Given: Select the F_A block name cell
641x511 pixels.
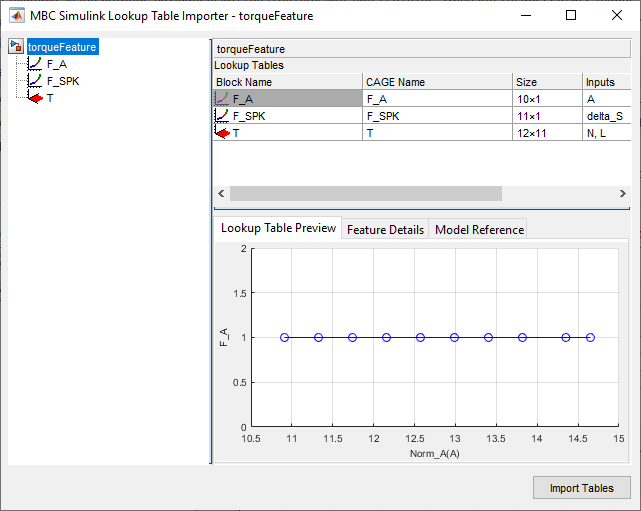Looking at the screenshot, I should point(288,99).
